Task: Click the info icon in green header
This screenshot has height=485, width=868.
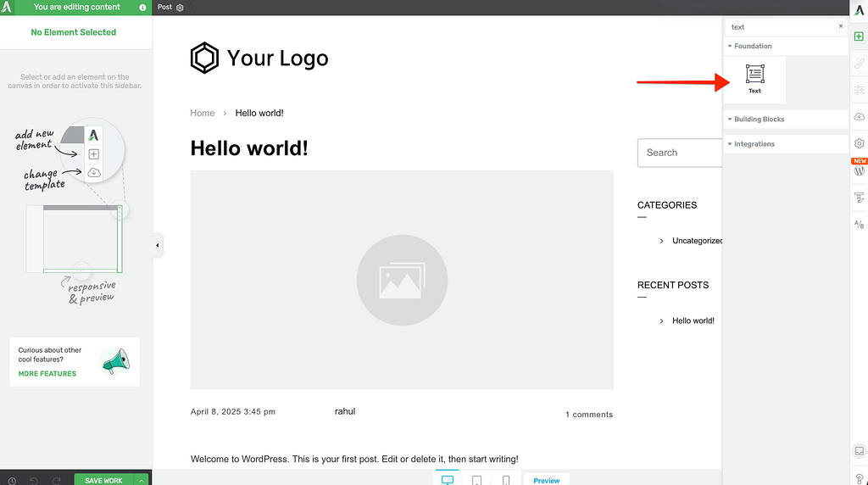Action: click(x=142, y=7)
